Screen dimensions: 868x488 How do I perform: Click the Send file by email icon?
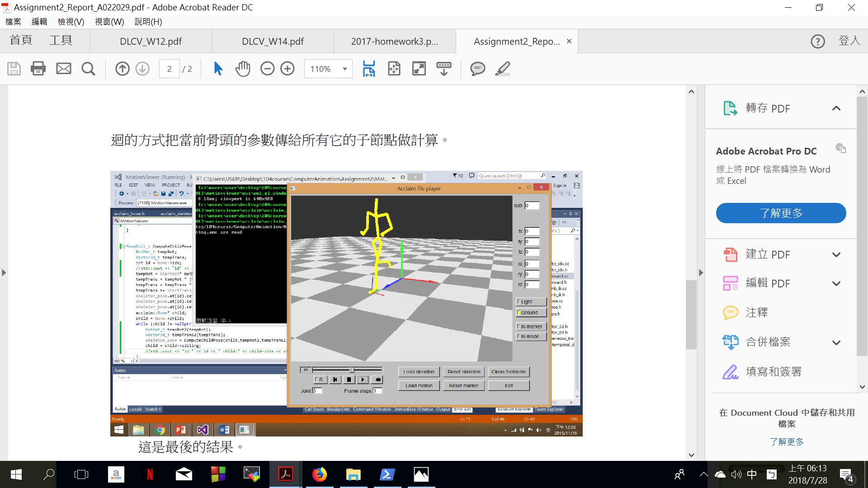coord(63,69)
